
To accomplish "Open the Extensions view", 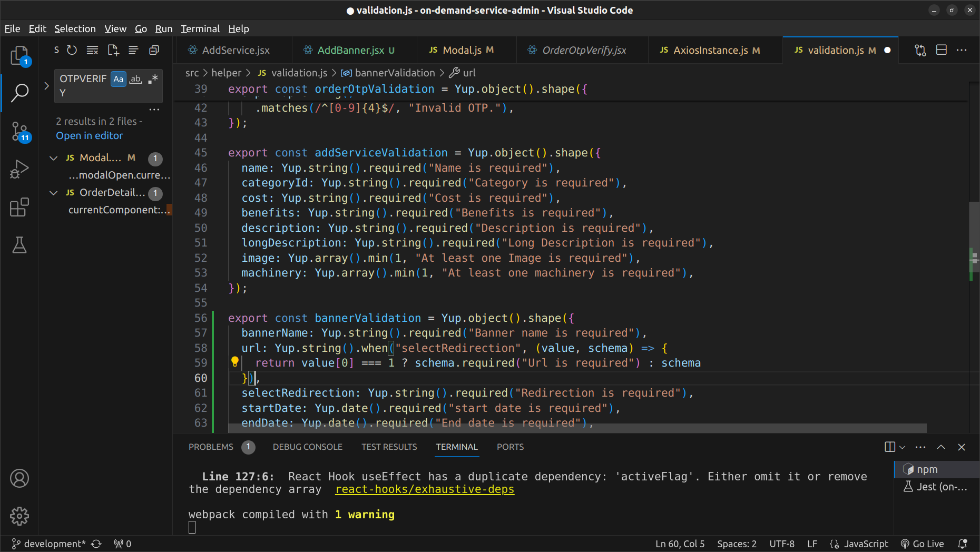I will click(19, 207).
